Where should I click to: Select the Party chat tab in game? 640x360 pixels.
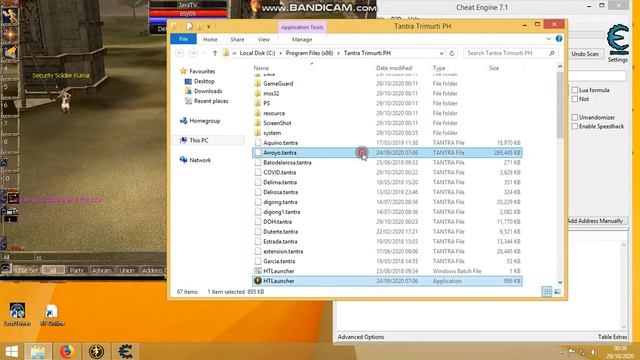(76, 270)
